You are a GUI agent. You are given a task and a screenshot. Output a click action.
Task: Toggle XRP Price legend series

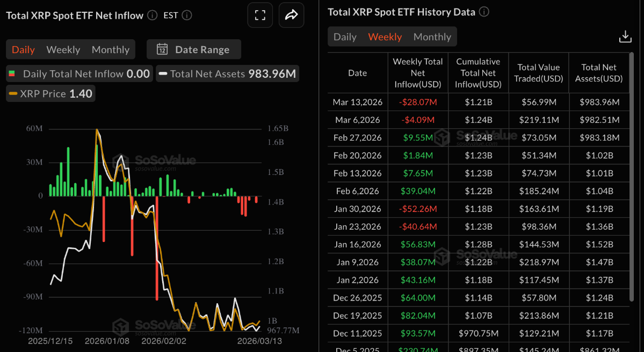pyautogui.click(x=50, y=93)
